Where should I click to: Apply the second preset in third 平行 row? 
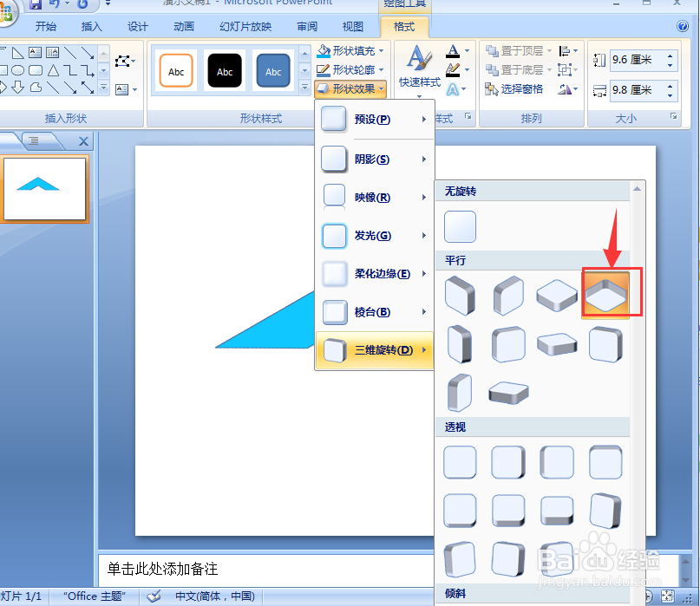tap(508, 393)
